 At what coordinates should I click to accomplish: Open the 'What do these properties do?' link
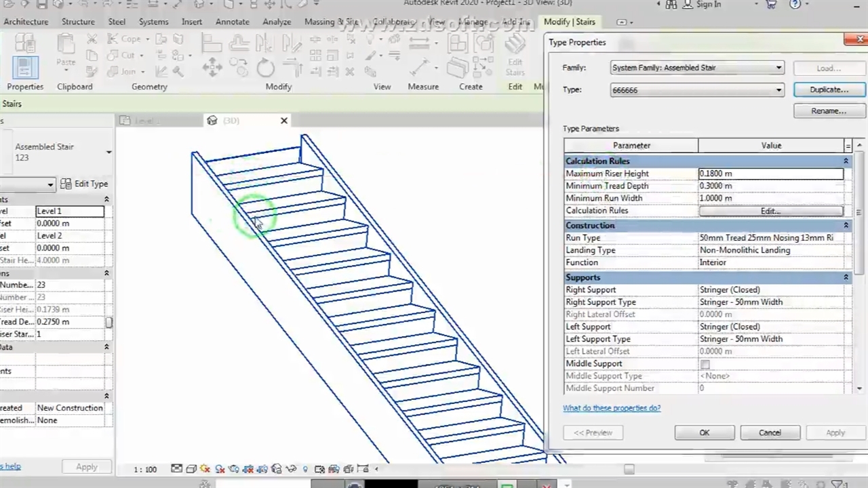[611, 408]
